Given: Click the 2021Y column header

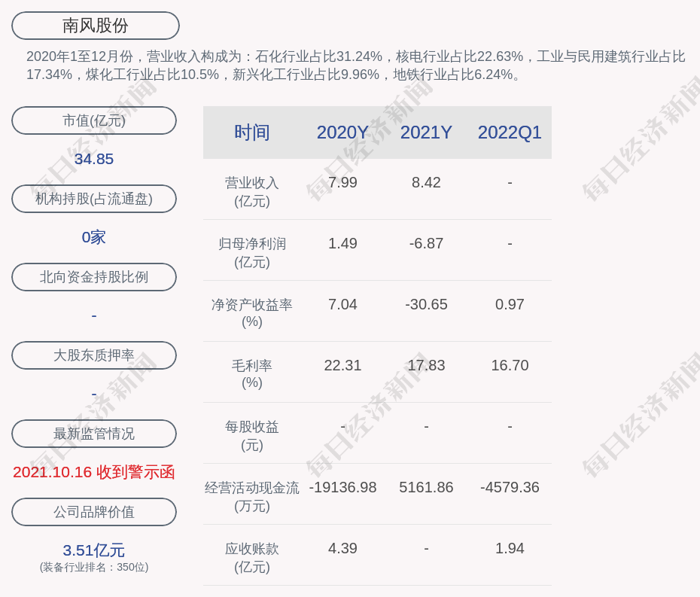Looking at the screenshot, I should tap(426, 132).
